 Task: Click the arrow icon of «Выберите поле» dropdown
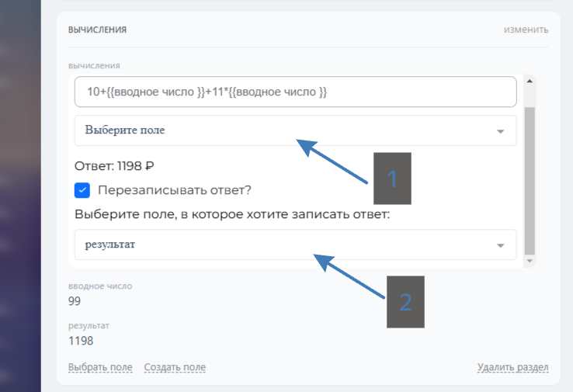point(501,131)
